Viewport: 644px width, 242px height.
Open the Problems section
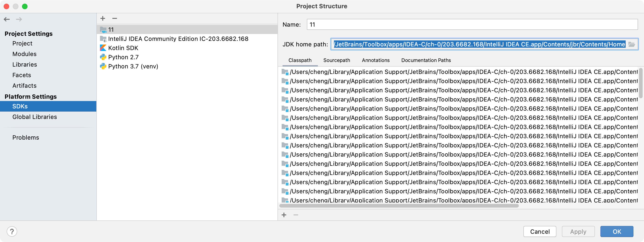(26, 138)
